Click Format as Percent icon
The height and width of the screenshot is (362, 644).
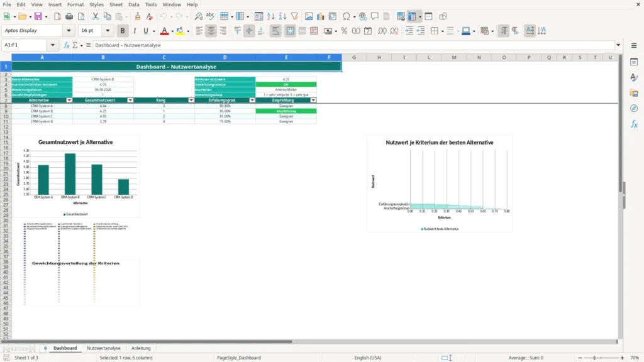click(344, 31)
